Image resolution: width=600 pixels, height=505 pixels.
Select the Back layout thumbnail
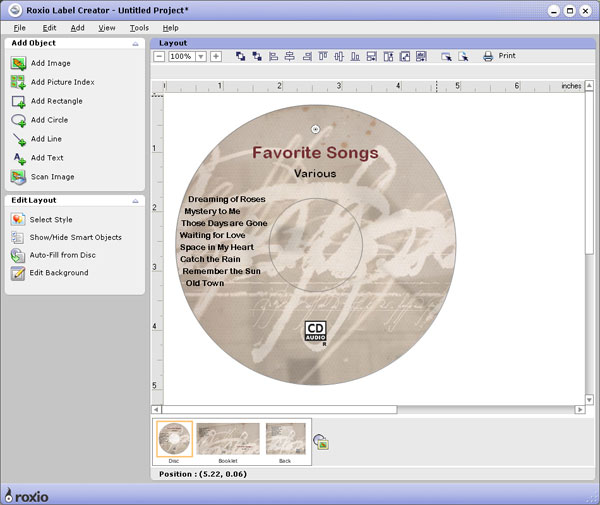pyautogui.click(x=285, y=440)
